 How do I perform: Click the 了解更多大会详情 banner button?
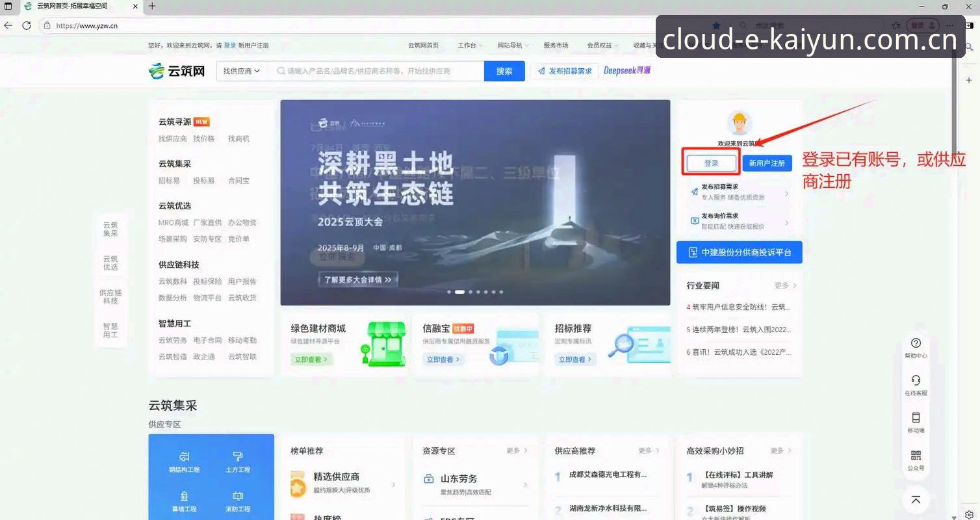coord(358,279)
